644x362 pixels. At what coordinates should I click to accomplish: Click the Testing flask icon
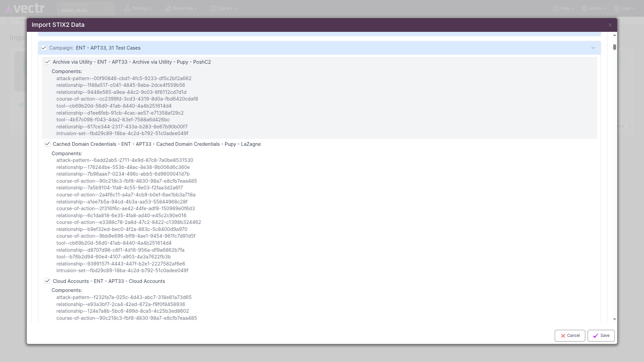coord(127,8)
